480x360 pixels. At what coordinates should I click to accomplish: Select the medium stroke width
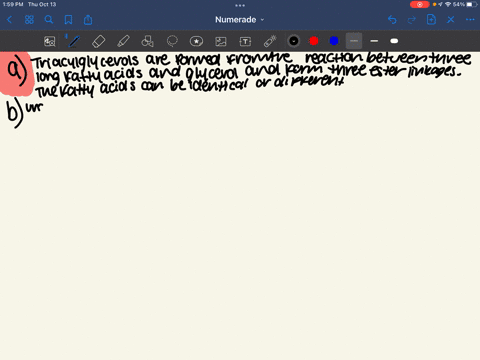(374, 41)
